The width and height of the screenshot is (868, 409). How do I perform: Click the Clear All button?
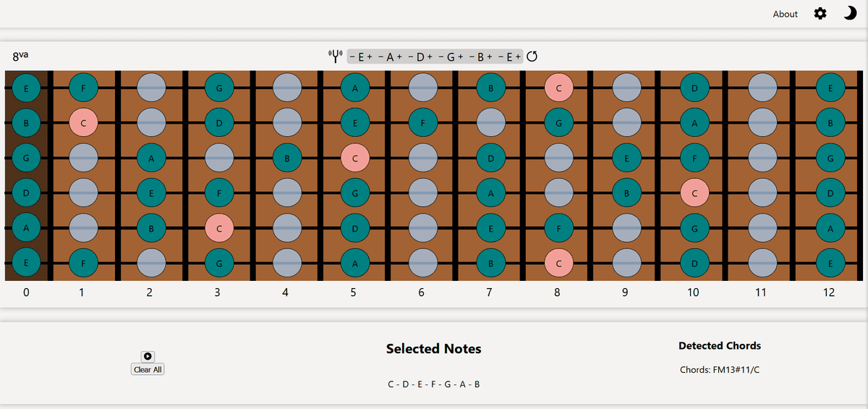click(148, 369)
